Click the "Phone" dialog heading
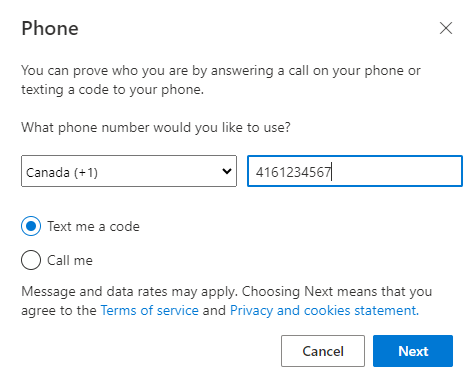Image resolution: width=475 pixels, height=385 pixels. tap(50, 28)
